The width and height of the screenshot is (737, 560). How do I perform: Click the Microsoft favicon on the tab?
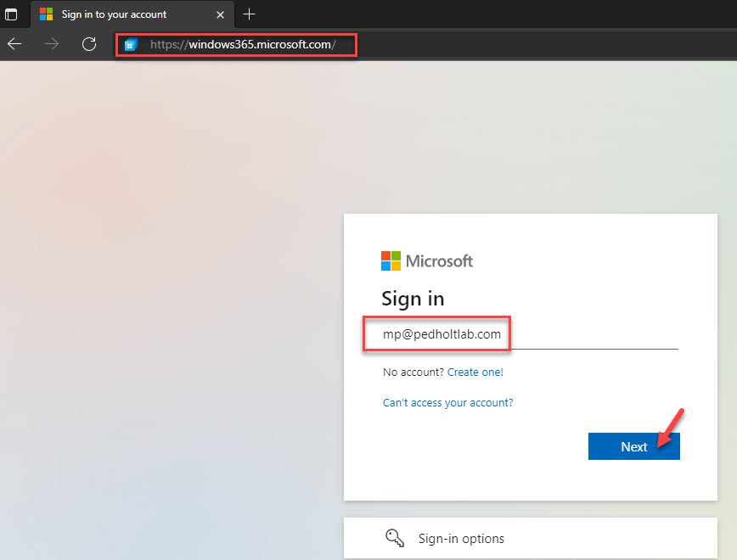click(x=46, y=14)
